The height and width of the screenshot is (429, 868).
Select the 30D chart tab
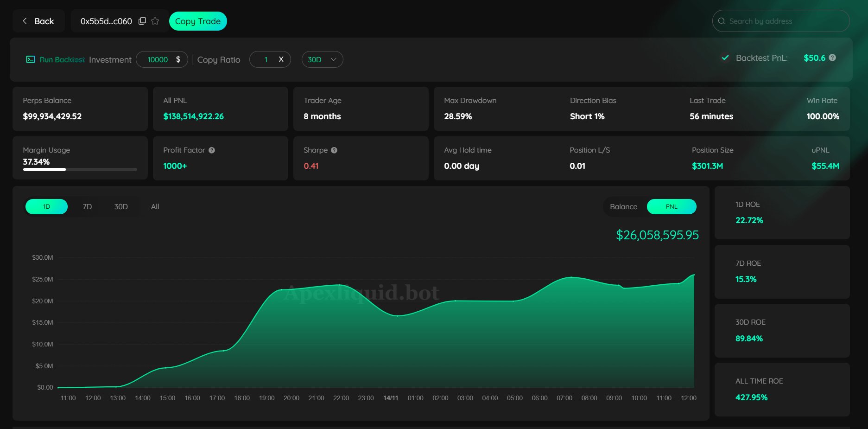121,207
